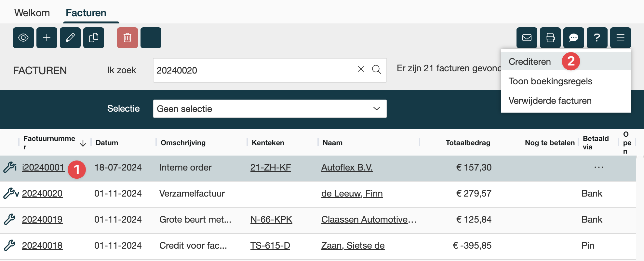Delete invoice using the red trash icon

click(x=127, y=38)
